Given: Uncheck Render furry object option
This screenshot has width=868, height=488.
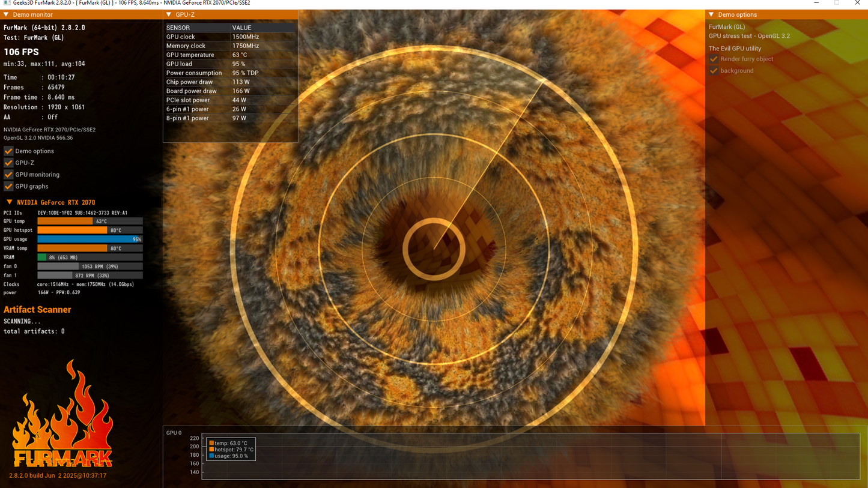Looking at the screenshot, I should [714, 59].
